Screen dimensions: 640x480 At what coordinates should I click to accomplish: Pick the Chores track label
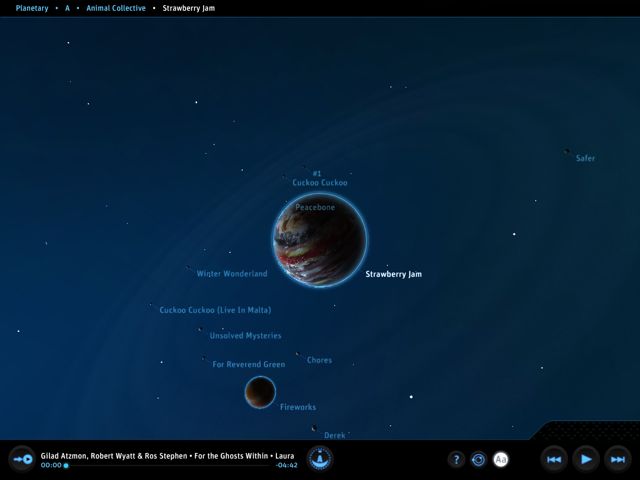319,360
